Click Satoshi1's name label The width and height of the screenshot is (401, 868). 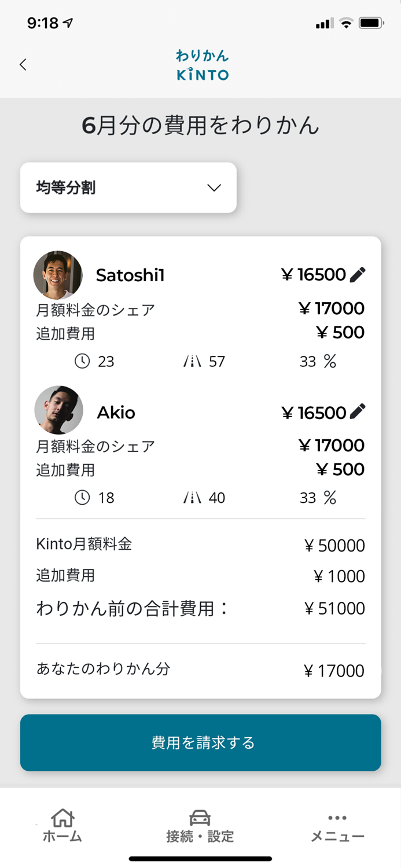pyautogui.click(x=131, y=275)
